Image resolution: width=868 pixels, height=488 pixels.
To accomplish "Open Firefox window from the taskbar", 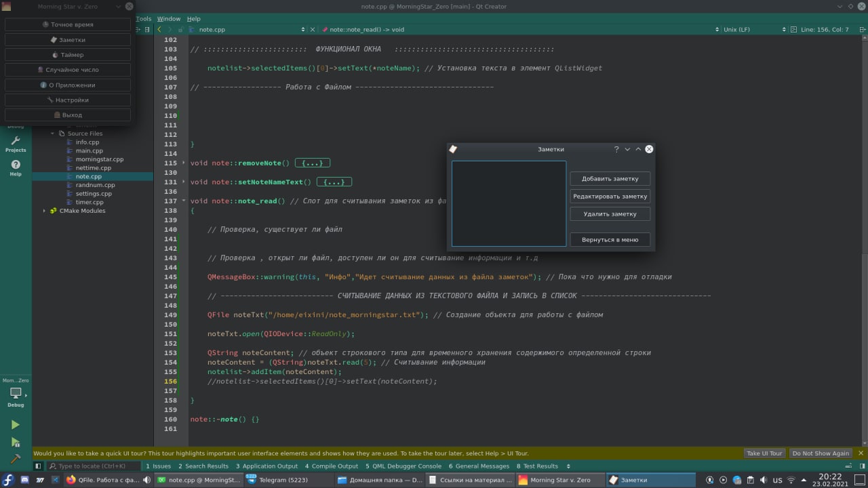I will (x=103, y=480).
